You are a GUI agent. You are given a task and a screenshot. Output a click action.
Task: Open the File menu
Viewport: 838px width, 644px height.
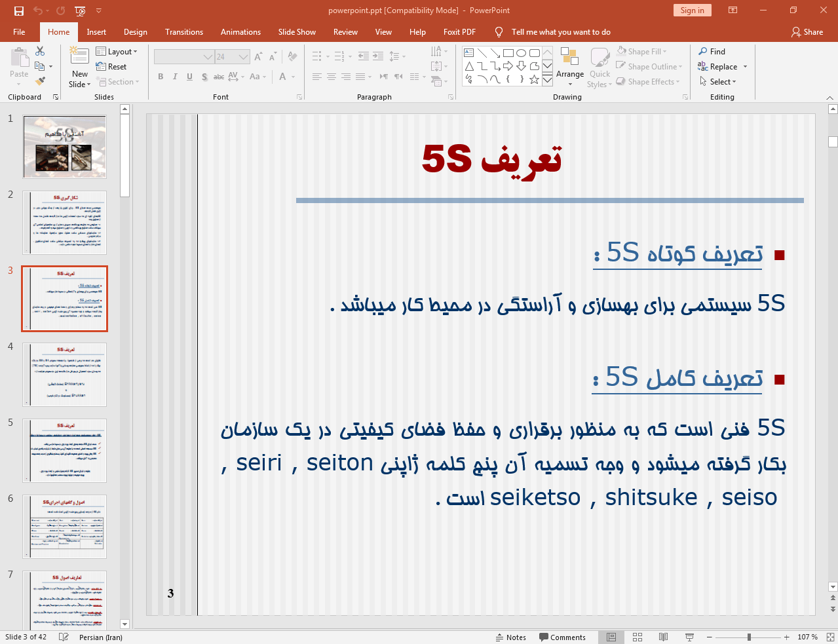point(19,32)
